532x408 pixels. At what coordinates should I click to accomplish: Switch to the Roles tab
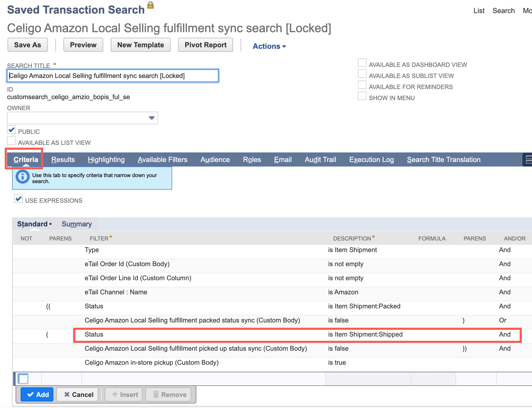[x=252, y=159]
